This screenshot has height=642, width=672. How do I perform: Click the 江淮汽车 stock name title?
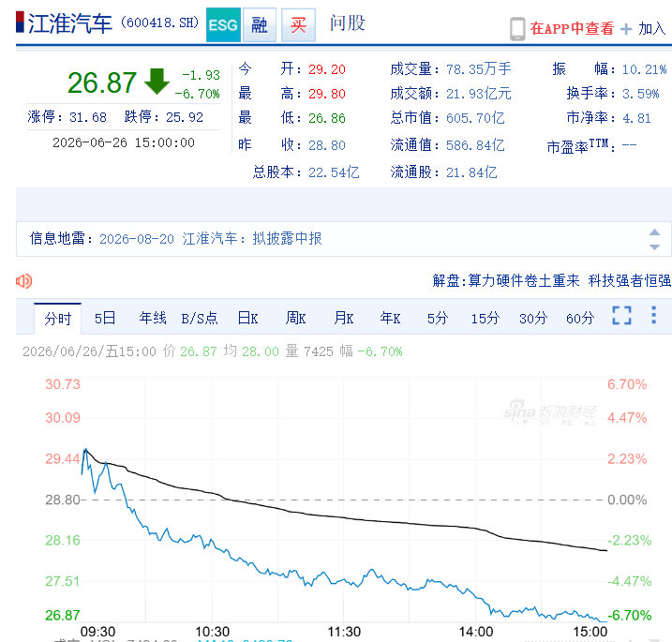click(x=70, y=23)
